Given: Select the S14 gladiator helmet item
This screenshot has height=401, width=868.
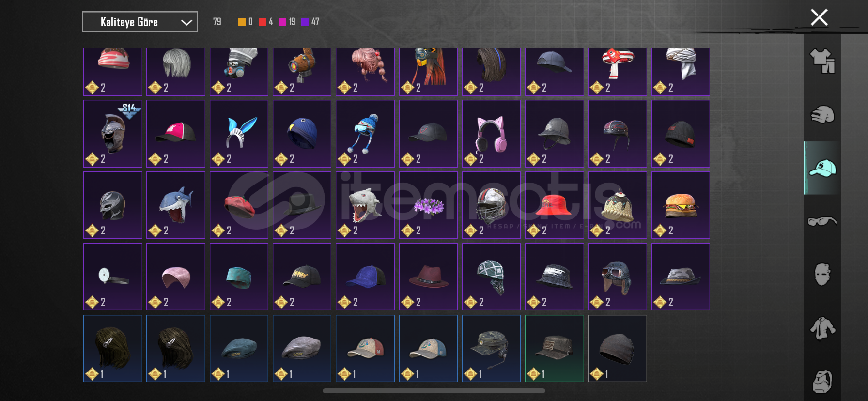Looking at the screenshot, I should pyautogui.click(x=113, y=134).
